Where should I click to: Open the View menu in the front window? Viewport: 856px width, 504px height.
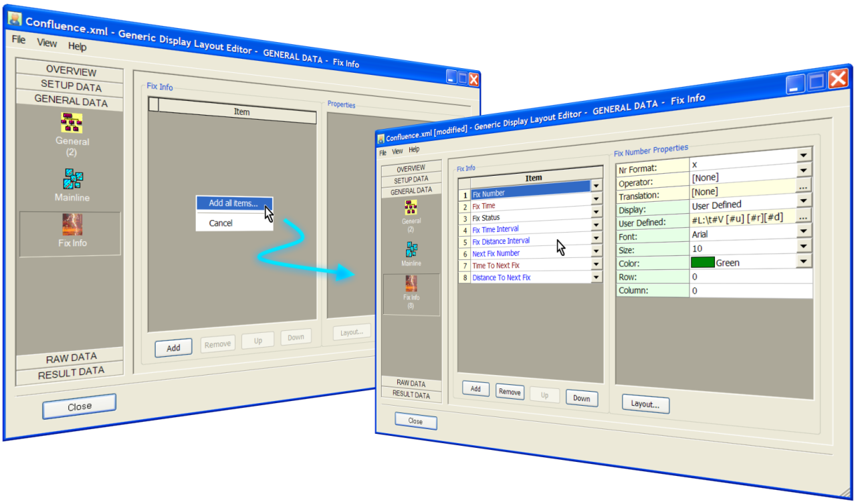(397, 151)
